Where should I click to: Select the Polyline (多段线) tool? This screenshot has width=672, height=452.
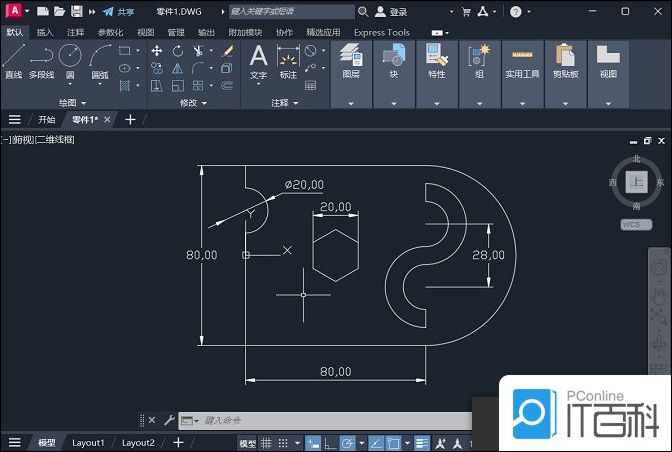41,61
